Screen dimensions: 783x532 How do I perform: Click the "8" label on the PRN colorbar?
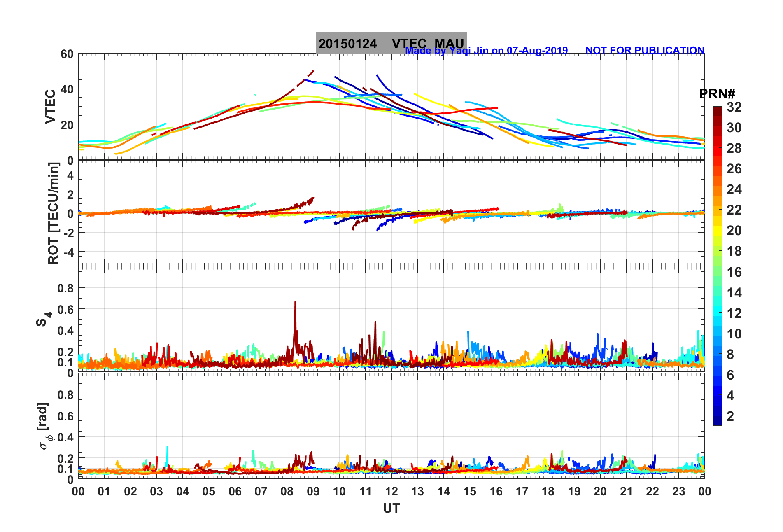(x=730, y=355)
